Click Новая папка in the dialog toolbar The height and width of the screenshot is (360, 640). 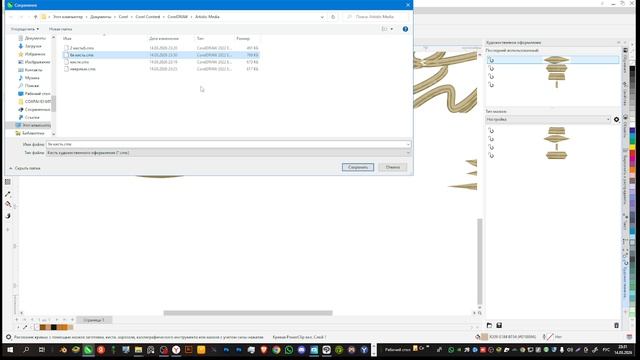point(60,29)
